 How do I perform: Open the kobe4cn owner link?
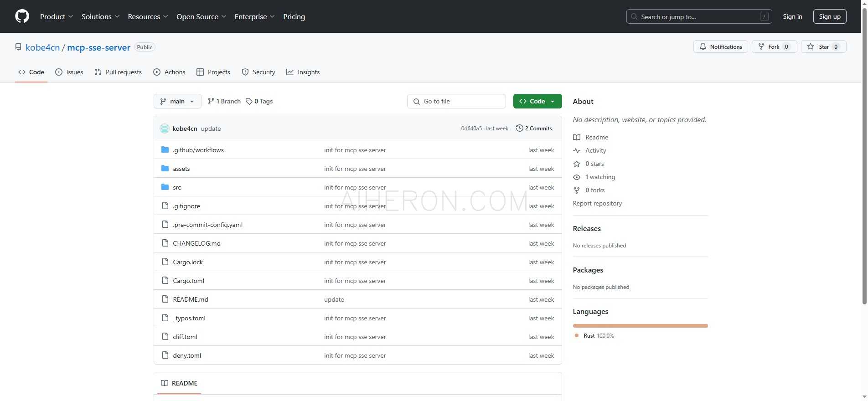pos(43,47)
